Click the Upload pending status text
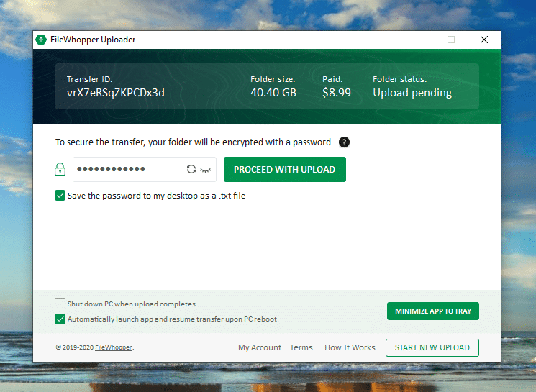The width and height of the screenshot is (536, 392). click(x=412, y=93)
